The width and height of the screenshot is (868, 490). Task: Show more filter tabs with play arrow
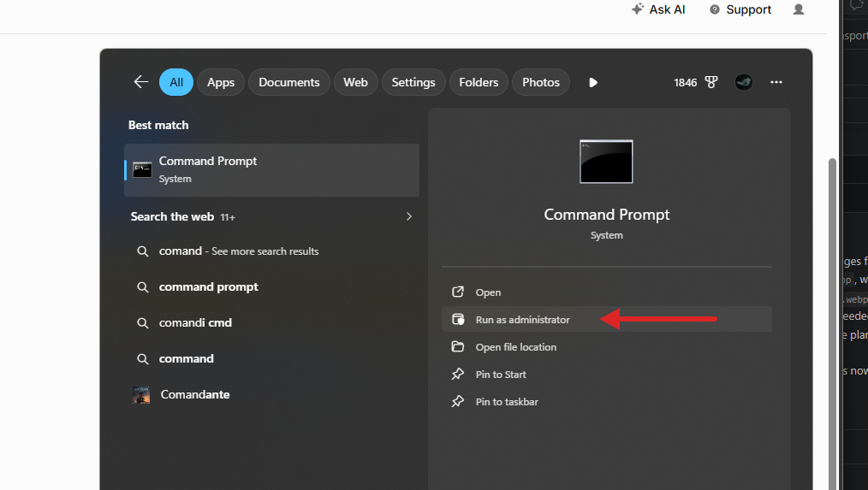(593, 82)
